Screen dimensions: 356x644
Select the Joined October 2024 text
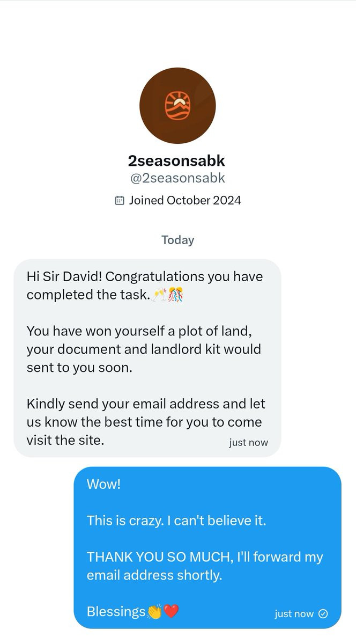pos(185,201)
